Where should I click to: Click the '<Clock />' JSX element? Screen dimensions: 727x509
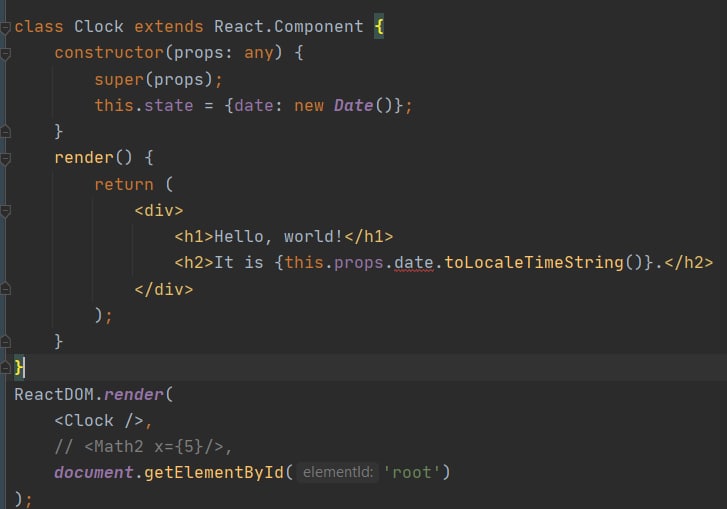pyautogui.click(x=99, y=420)
